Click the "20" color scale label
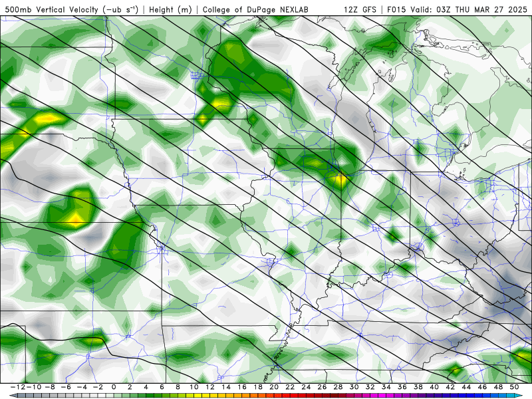This screenshot has width=532, height=399. click(x=274, y=387)
